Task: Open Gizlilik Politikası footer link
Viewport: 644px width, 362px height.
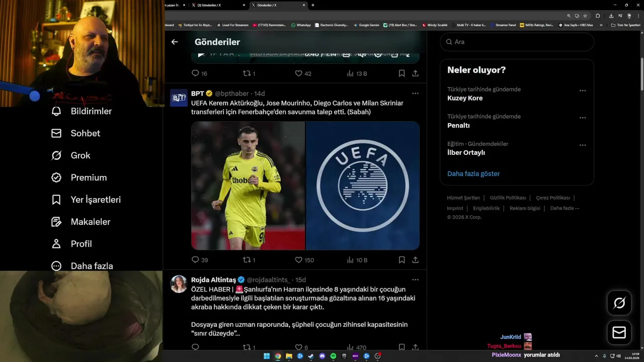Action: pos(508,198)
